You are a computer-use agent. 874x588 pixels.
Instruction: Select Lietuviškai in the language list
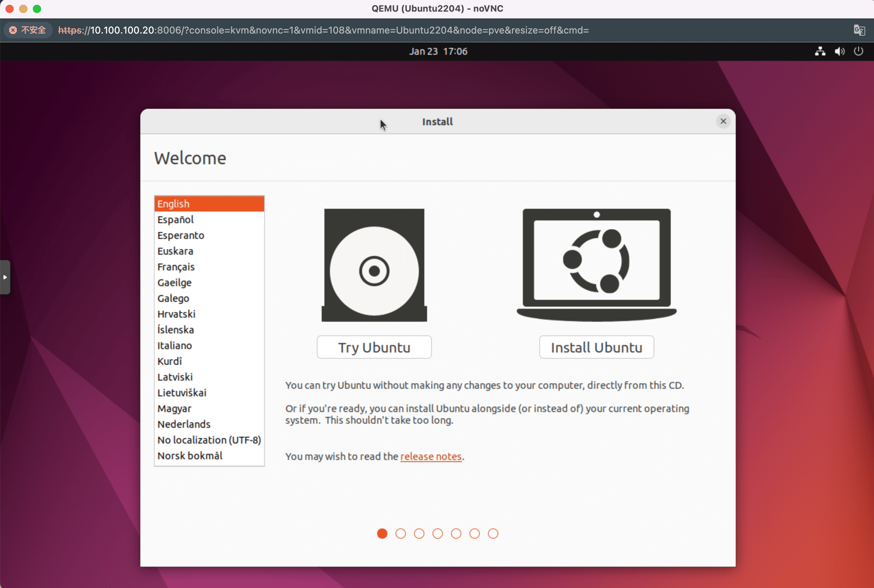coord(209,393)
